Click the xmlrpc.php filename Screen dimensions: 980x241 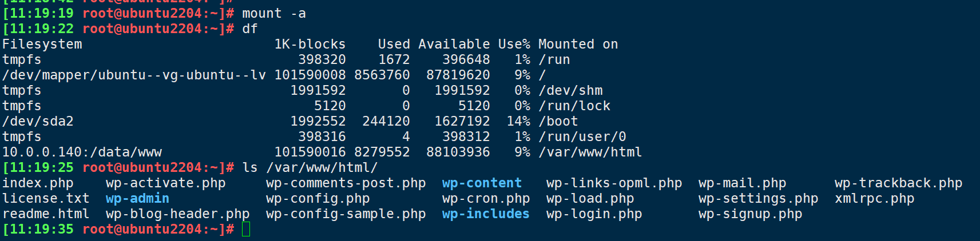pyautogui.click(x=874, y=199)
